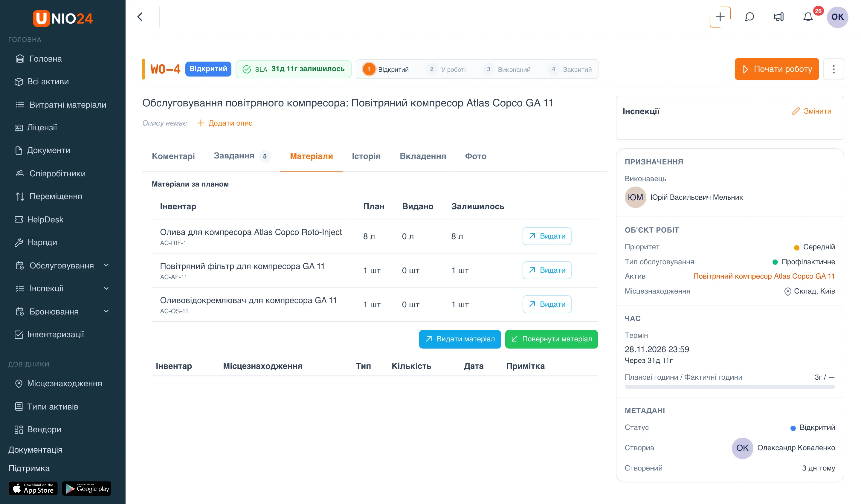
Task: Switch to the Історія tab
Action: (x=366, y=156)
